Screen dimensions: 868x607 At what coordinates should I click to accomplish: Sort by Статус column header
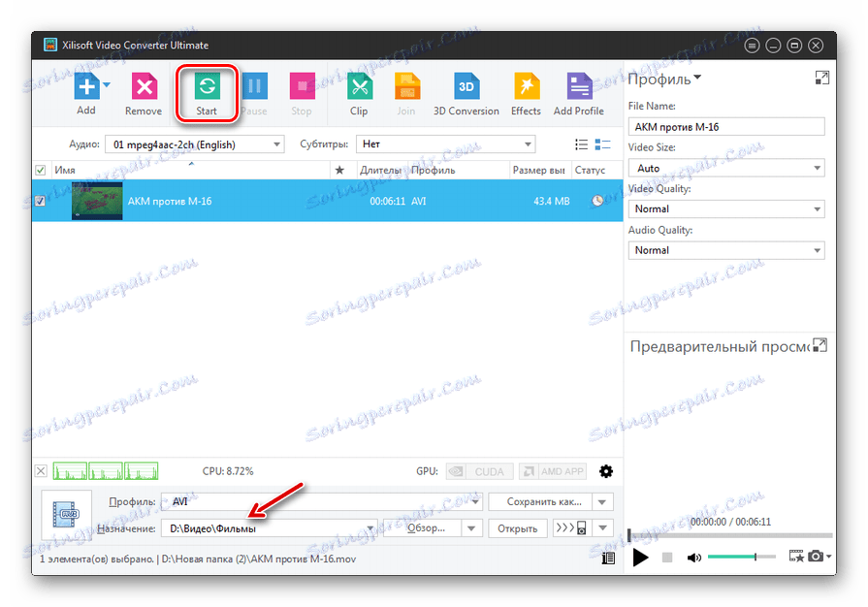click(596, 170)
